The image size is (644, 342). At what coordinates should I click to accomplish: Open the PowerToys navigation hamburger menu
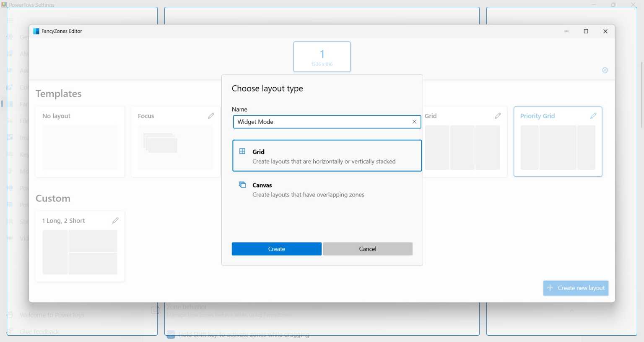click(x=10, y=20)
